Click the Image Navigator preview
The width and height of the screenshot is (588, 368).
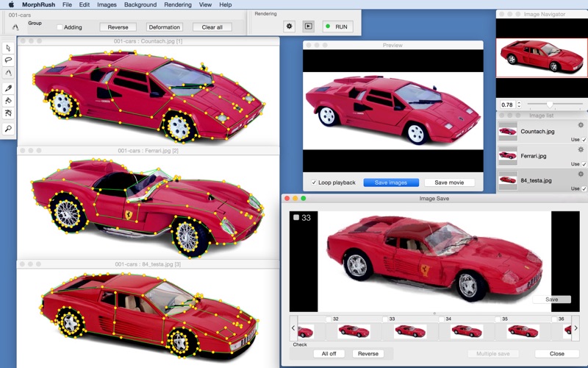542,57
